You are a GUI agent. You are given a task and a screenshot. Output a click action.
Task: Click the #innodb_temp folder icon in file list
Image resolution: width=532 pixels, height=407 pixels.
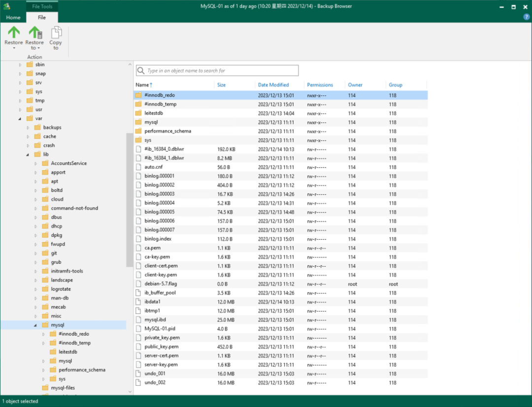138,104
